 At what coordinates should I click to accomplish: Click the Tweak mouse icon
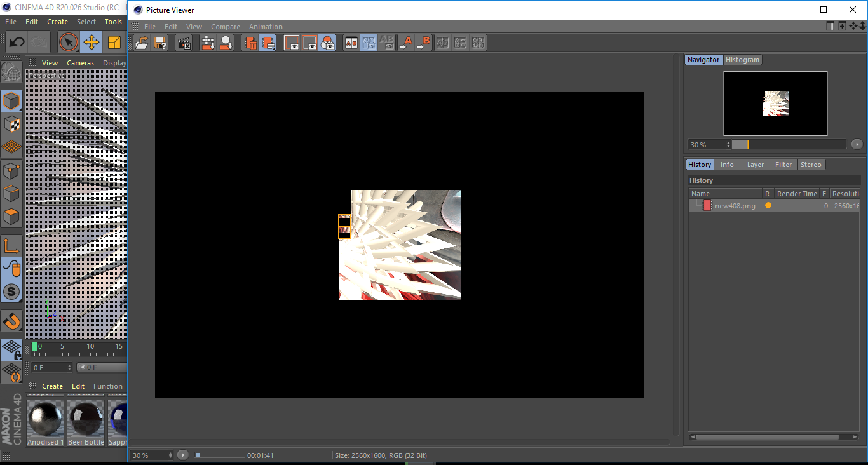click(x=11, y=268)
